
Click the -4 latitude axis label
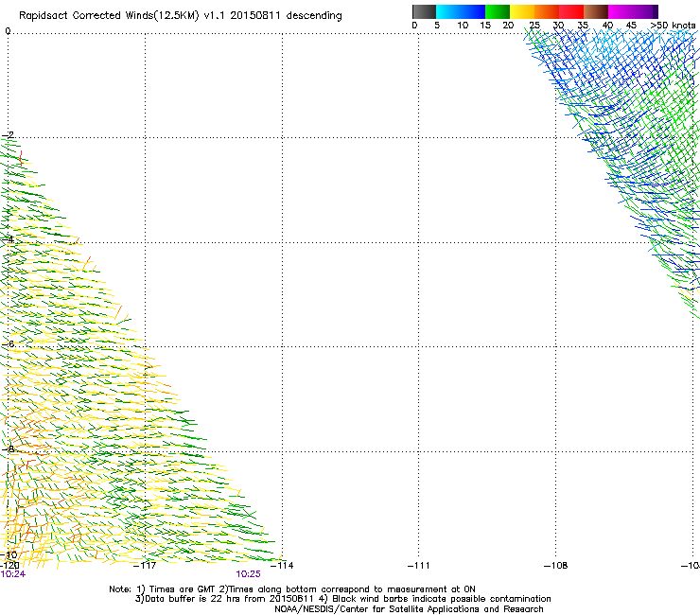point(8,239)
